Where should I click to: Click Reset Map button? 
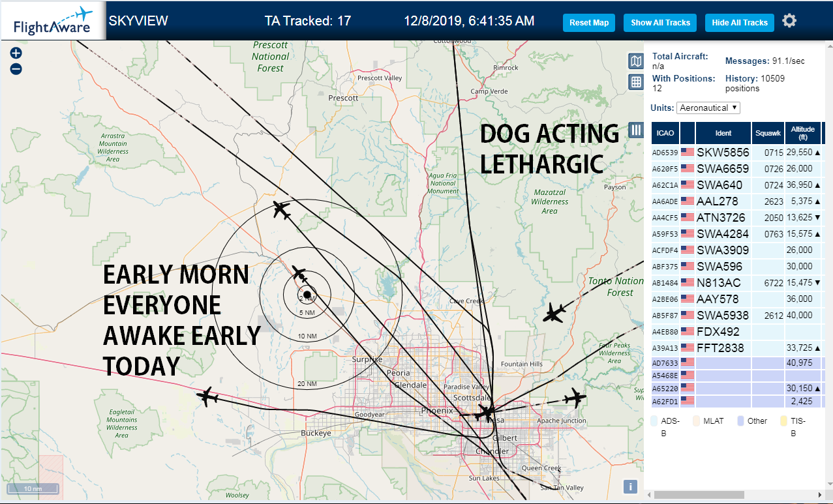[x=589, y=23]
